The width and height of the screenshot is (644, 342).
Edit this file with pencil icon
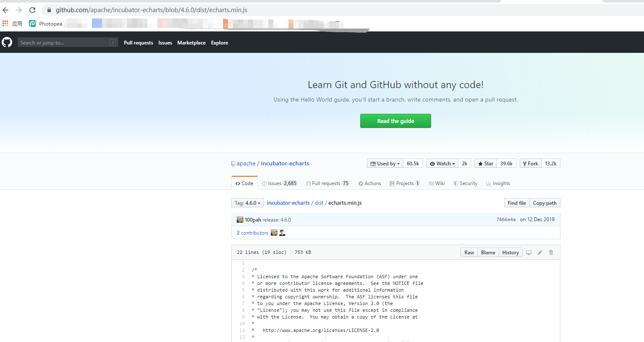point(540,253)
